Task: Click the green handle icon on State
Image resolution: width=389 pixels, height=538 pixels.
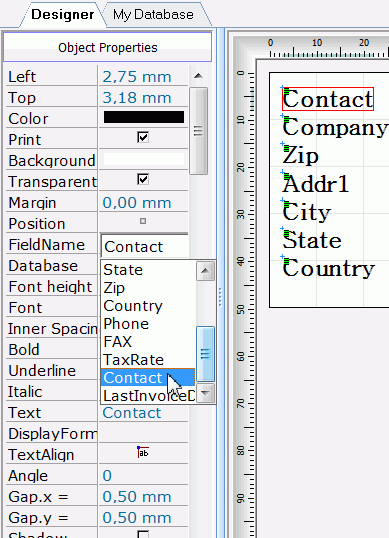Action: coord(287,233)
